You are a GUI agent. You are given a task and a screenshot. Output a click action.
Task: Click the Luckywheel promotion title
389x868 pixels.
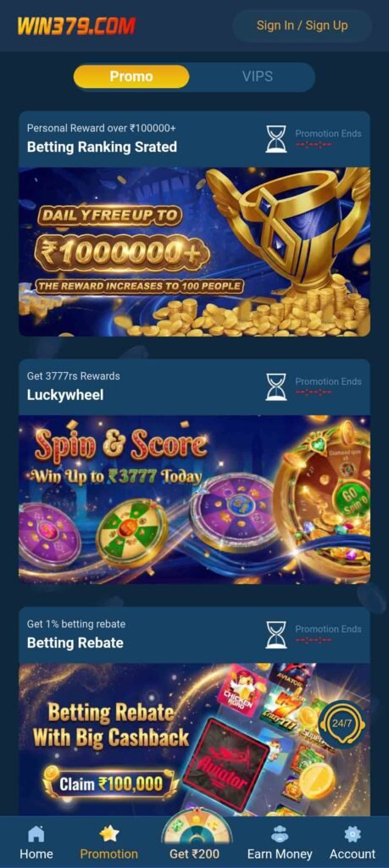65,395
